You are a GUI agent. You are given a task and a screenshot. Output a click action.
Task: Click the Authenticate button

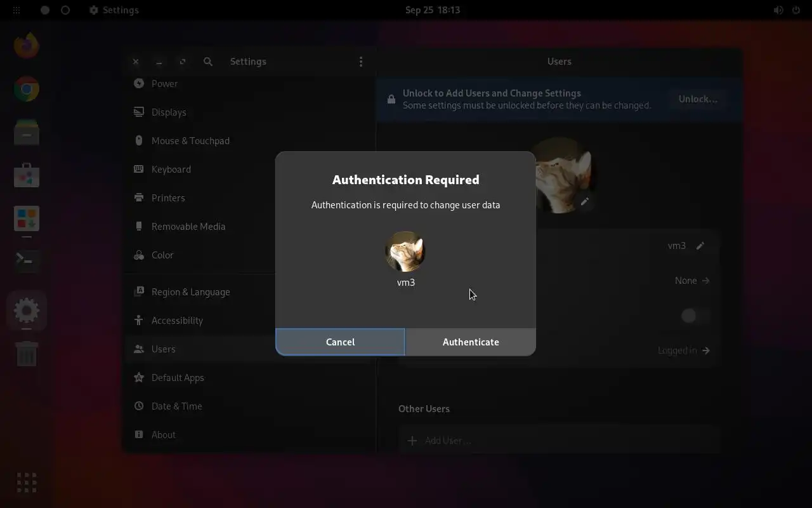click(471, 342)
